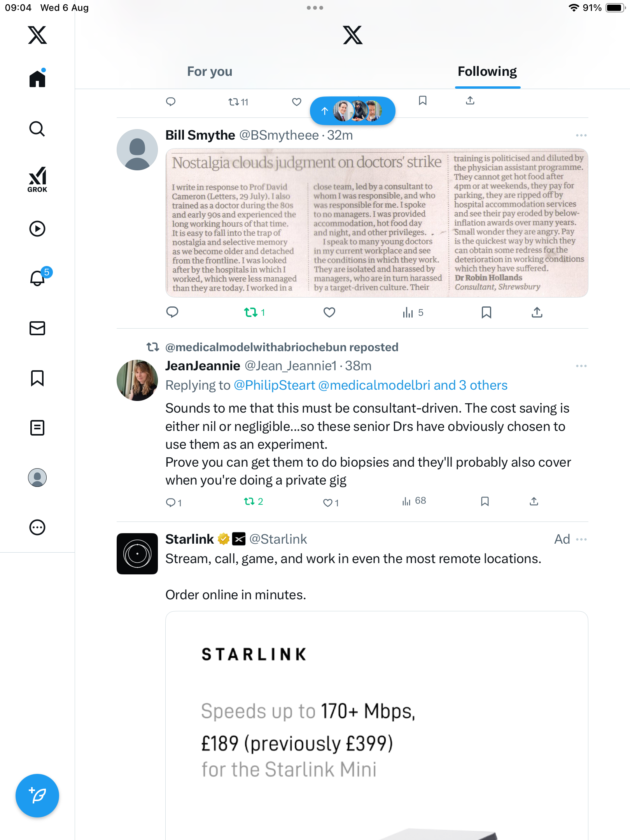
Task: Open more options on JeanJeannie's post
Action: click(581, 366)
